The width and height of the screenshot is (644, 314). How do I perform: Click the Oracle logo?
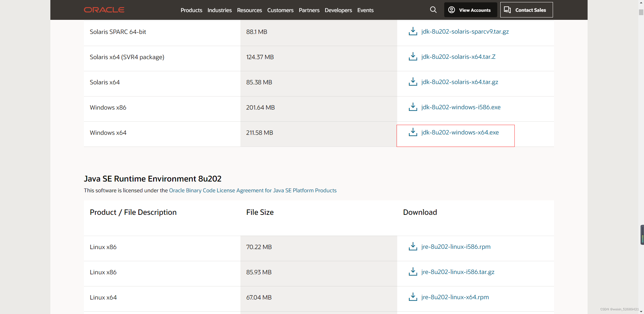click(x=104, y=10)
